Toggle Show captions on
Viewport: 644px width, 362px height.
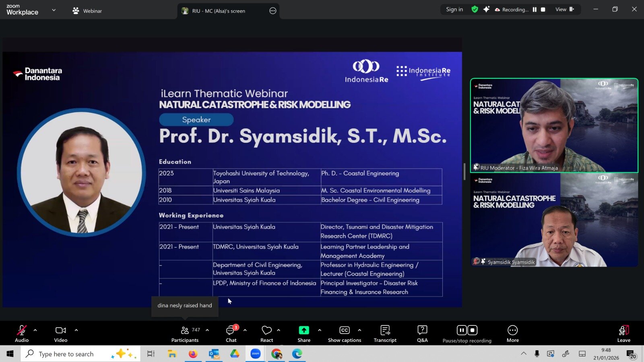click(345, 333)
